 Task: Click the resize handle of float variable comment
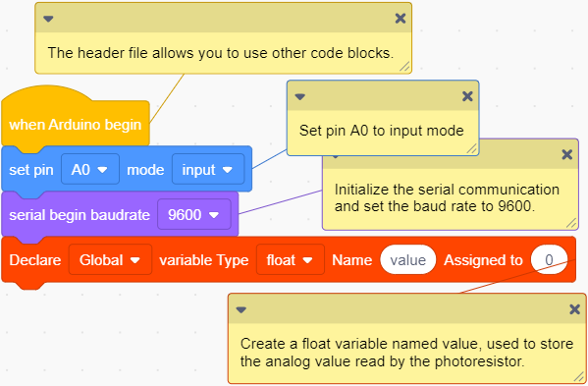coord(579,377)
